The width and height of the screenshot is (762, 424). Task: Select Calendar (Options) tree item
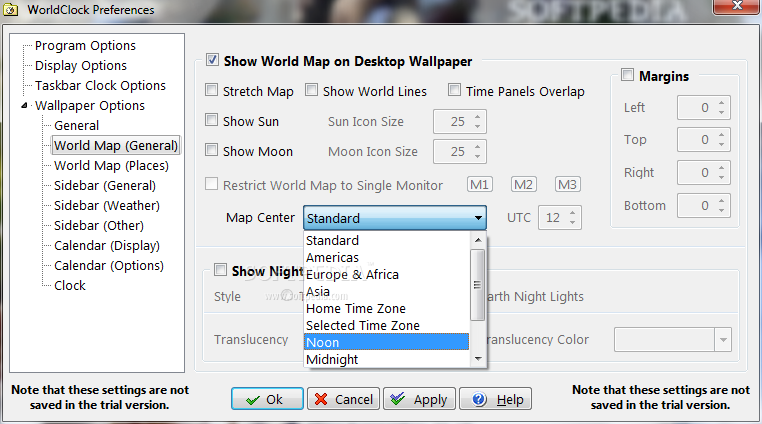(109, 265)
